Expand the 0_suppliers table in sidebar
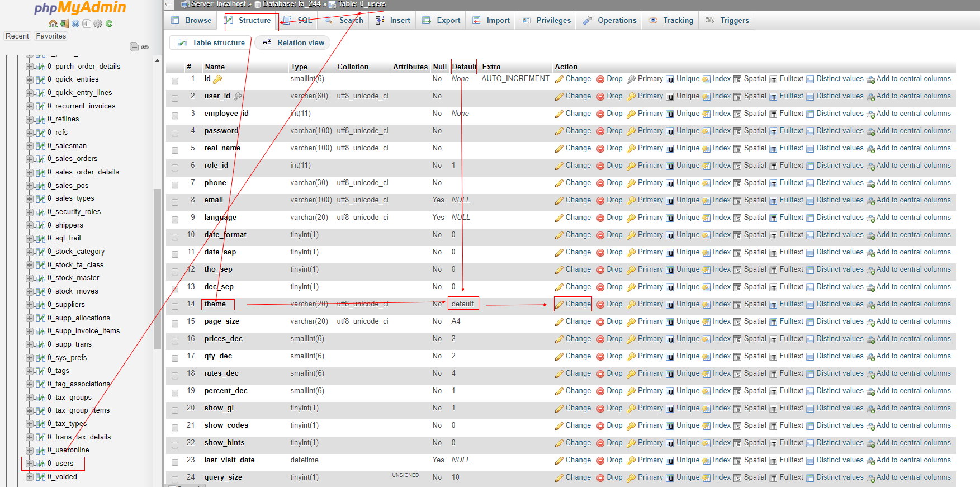The image size is (980, 487). tap(30, 305)
